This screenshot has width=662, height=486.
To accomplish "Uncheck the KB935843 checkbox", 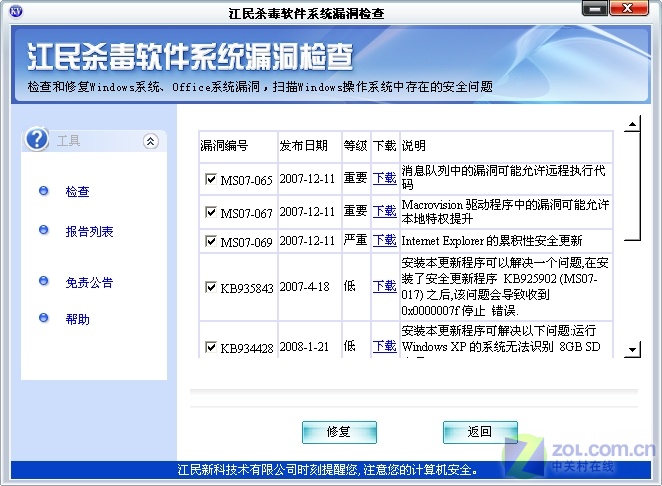I will coord(211,287).
